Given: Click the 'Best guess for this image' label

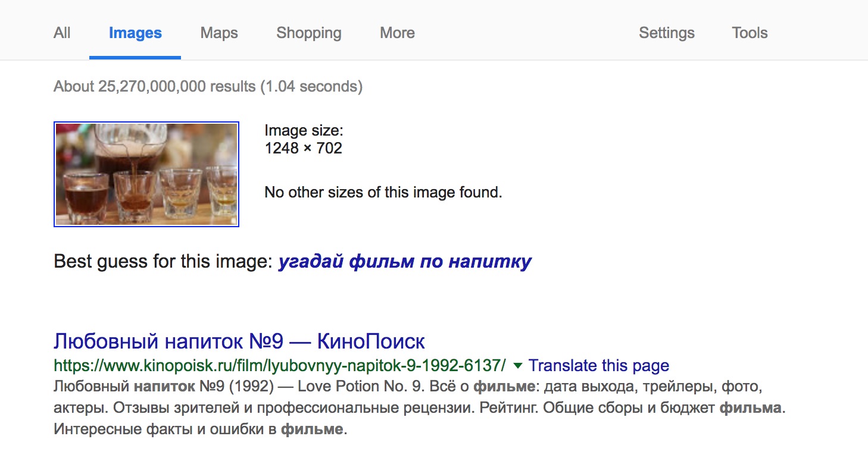Looking at the screenshot, I should (163, 261).
